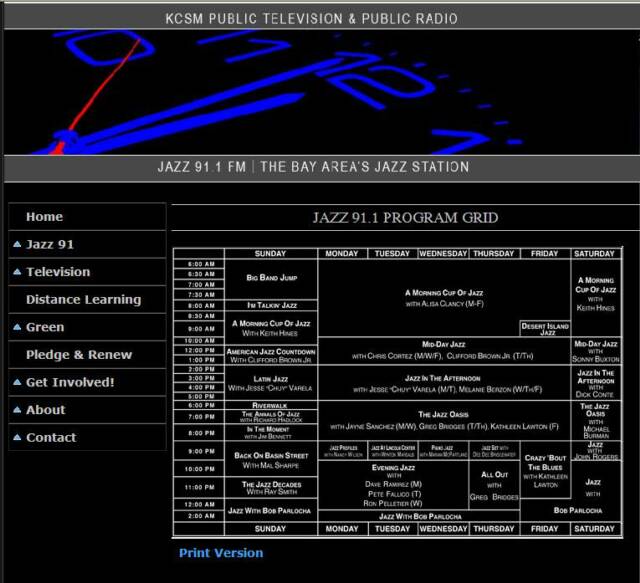Select the 12:00 PM time row

[x=199, y=350]
